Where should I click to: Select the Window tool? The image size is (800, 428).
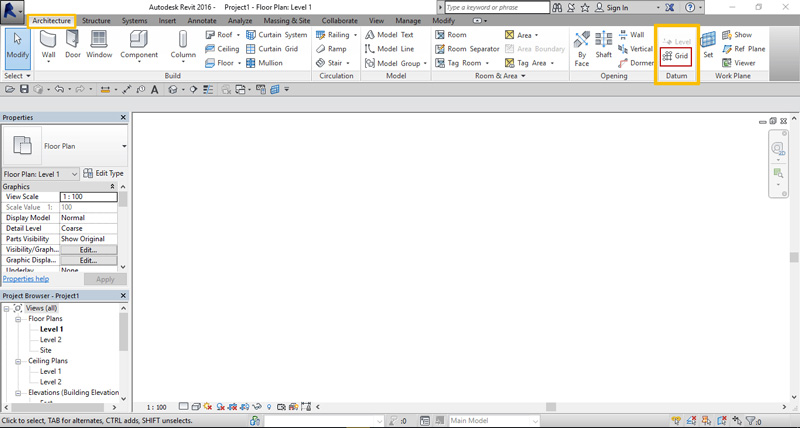pyautogui.click(x=99, y=45)
